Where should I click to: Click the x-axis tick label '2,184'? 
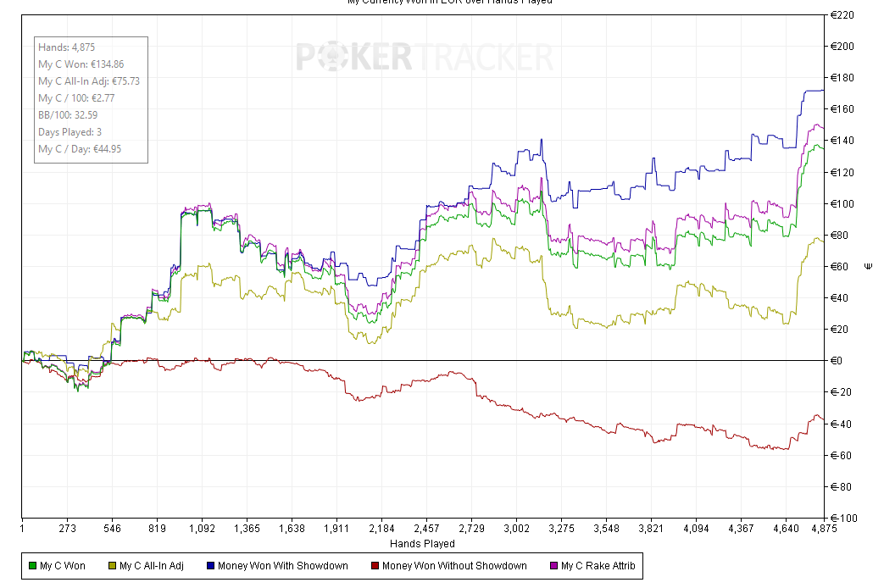381,529
